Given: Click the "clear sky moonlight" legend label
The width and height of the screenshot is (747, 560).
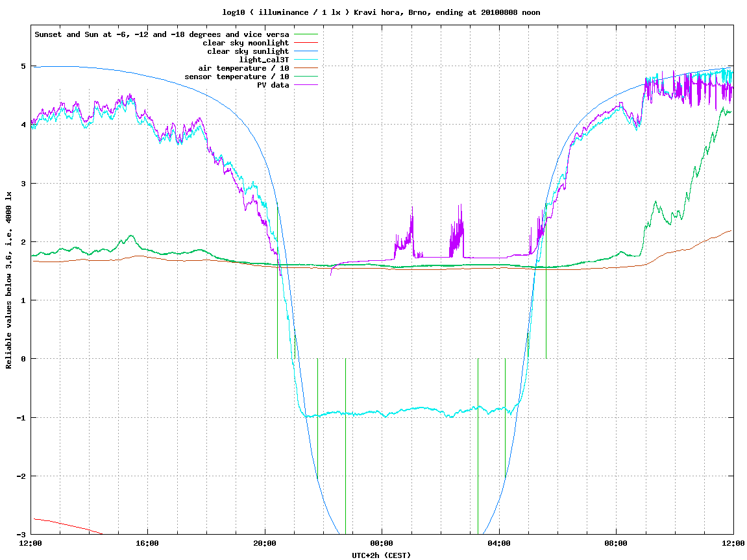Looking at the screenshot, I should point(246,43).
